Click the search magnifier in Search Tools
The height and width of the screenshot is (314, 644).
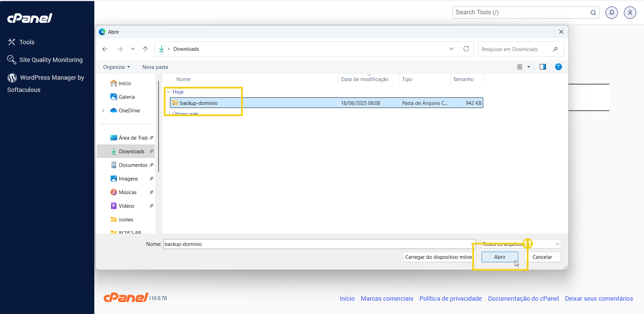pyautogui.click(x=593, y=13)
